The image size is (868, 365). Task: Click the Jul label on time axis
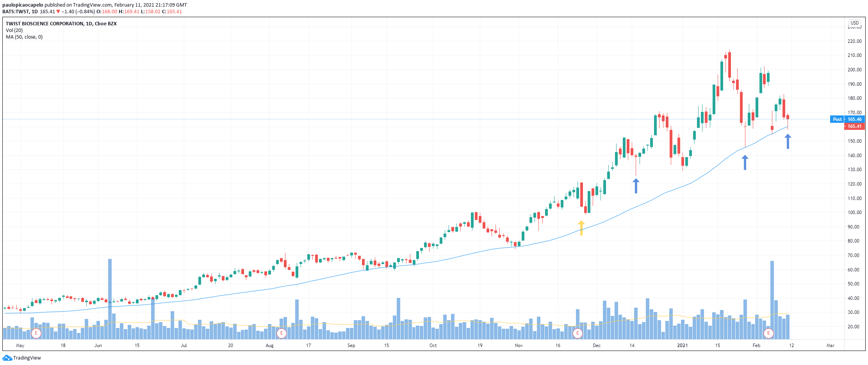(184, 346)
